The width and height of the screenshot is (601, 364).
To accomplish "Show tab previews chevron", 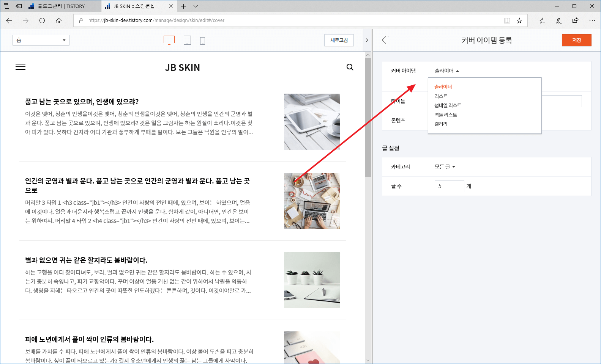I will pyautogui.click(x=196, y=6).
